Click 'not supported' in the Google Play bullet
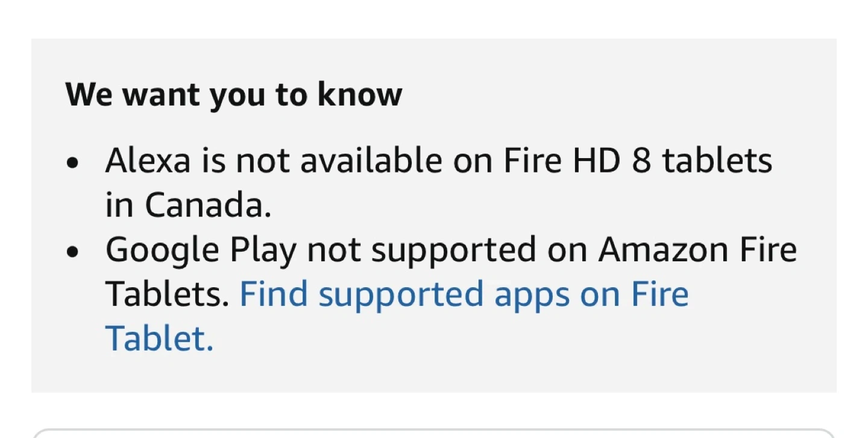This screenshot has height=438, width=868. [x=421, y=250]
